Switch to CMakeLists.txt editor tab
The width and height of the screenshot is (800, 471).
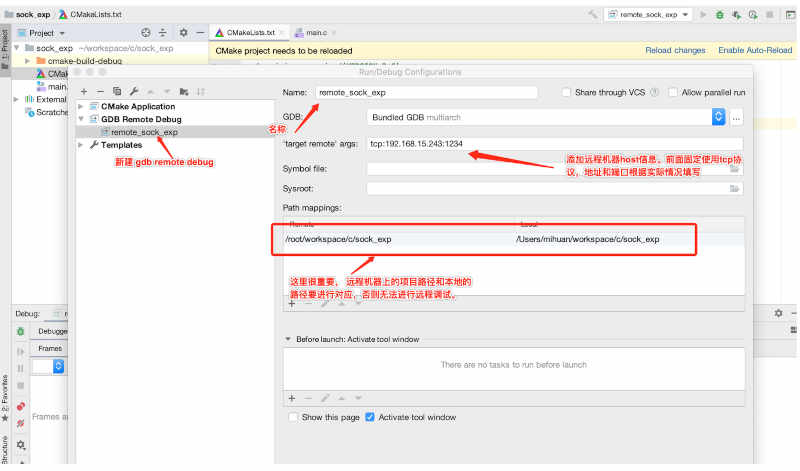tap(251, 33)
